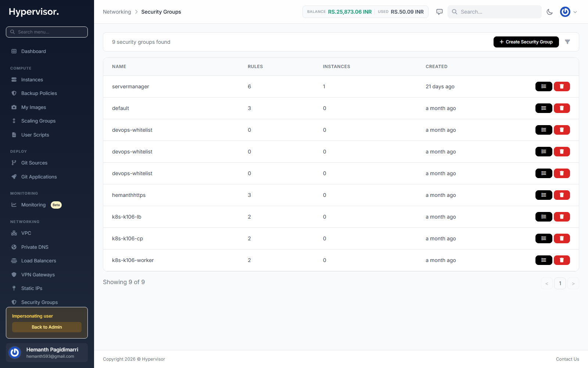Image resolution: width=588 pixels, height=368 pixels.
Task: Delete the servermanager security group
Action: [562, 86]
